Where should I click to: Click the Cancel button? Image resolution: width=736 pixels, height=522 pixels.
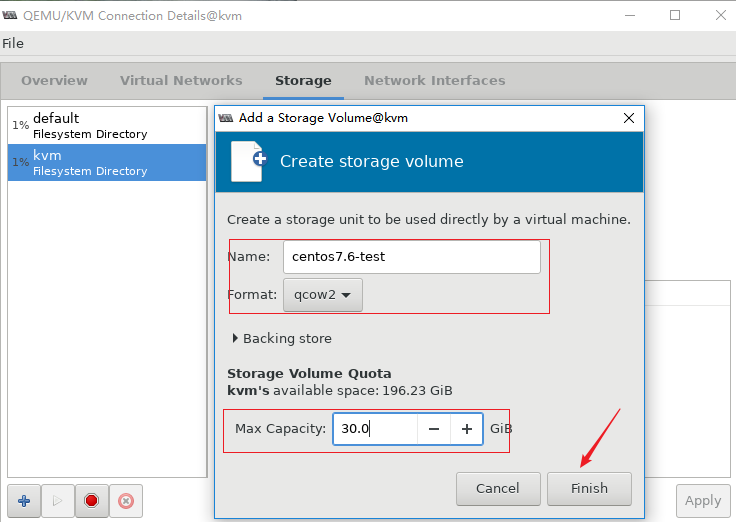point(498,489)
